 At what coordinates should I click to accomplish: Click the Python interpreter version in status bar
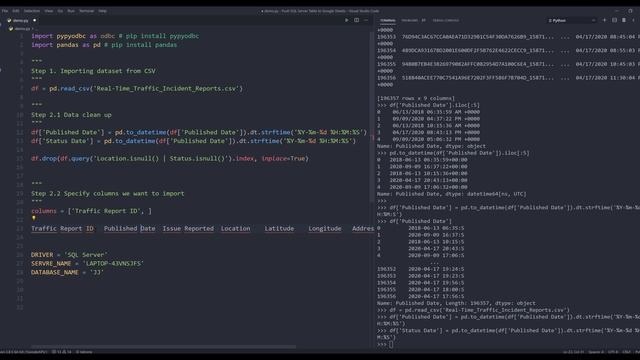24,352
